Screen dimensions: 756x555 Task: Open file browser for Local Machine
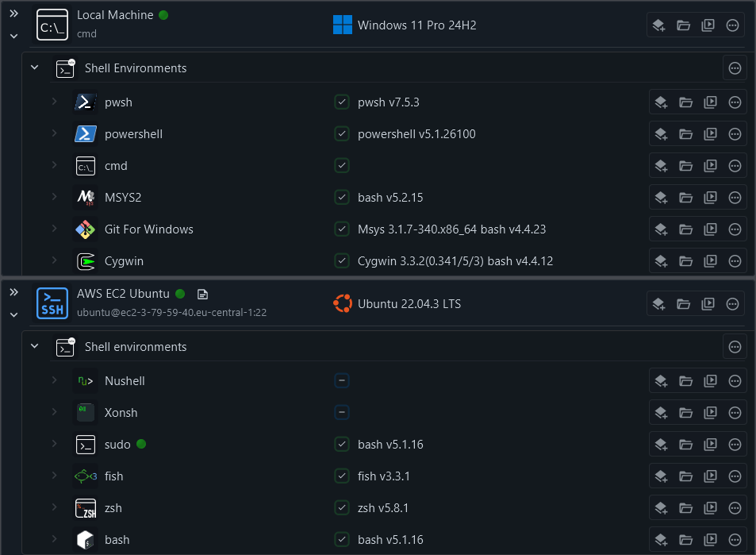point(683,25)
